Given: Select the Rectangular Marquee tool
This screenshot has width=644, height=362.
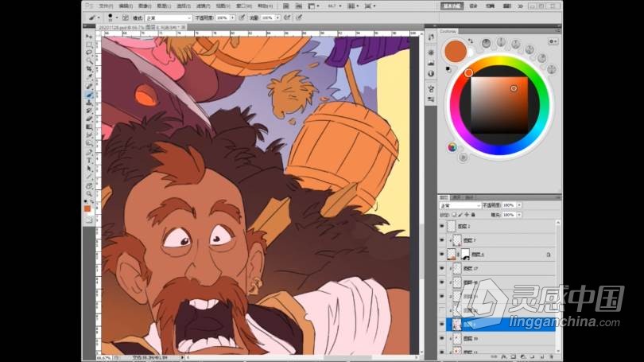Looking at the screenshot, I should coord(89,45).
